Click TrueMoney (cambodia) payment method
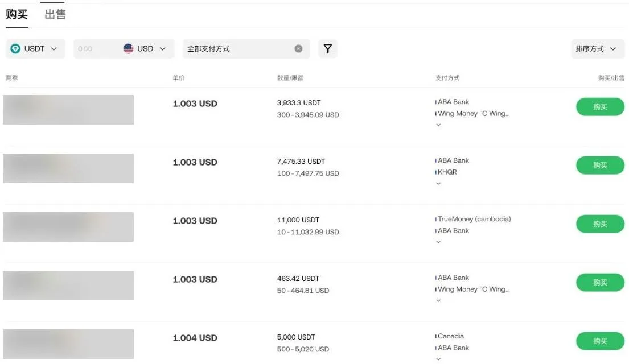This screenshot has height=364, width=629. (x=474, y=219)
